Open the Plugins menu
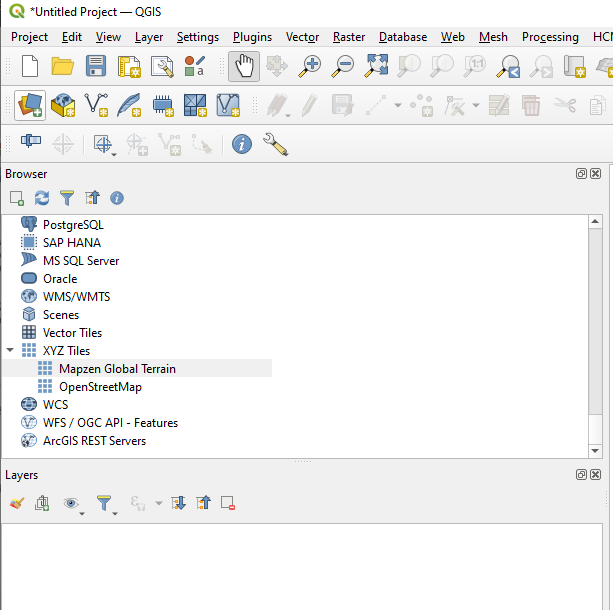613x610 pixels. coord(252,37)
